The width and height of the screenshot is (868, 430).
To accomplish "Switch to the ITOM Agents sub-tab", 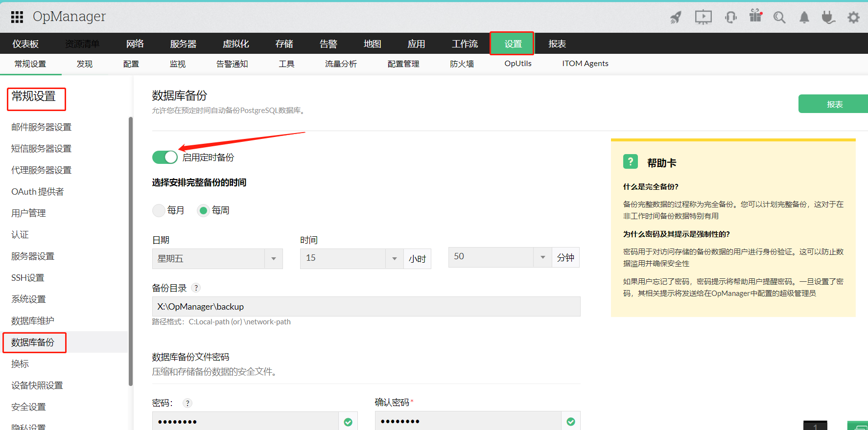I will point(585,64).
